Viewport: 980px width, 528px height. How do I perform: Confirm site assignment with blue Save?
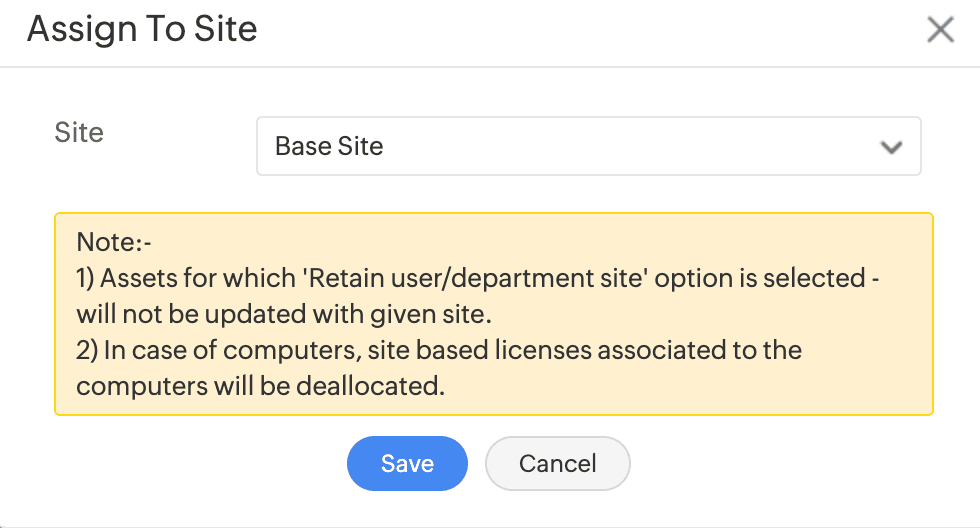click(407, 464)
